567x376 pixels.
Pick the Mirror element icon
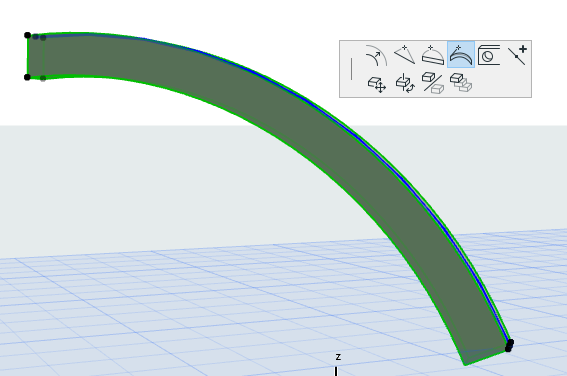pos(432,83)
